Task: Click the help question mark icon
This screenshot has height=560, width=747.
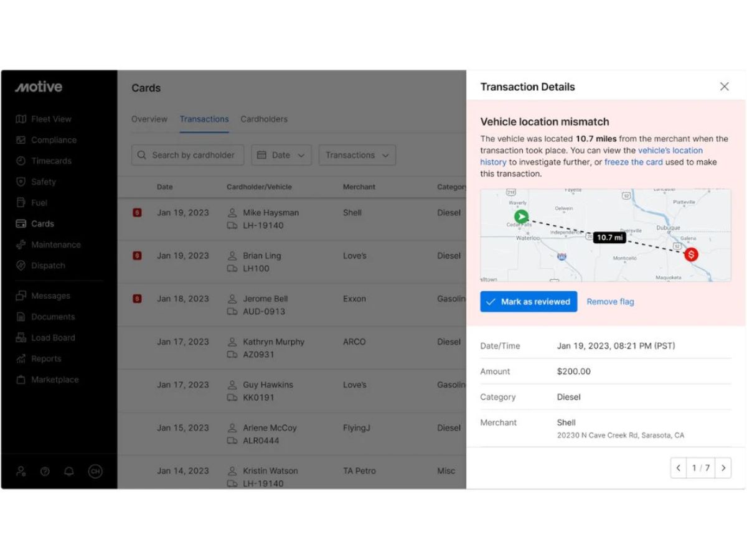Action: pyautogui.click(x=45, y=471)
